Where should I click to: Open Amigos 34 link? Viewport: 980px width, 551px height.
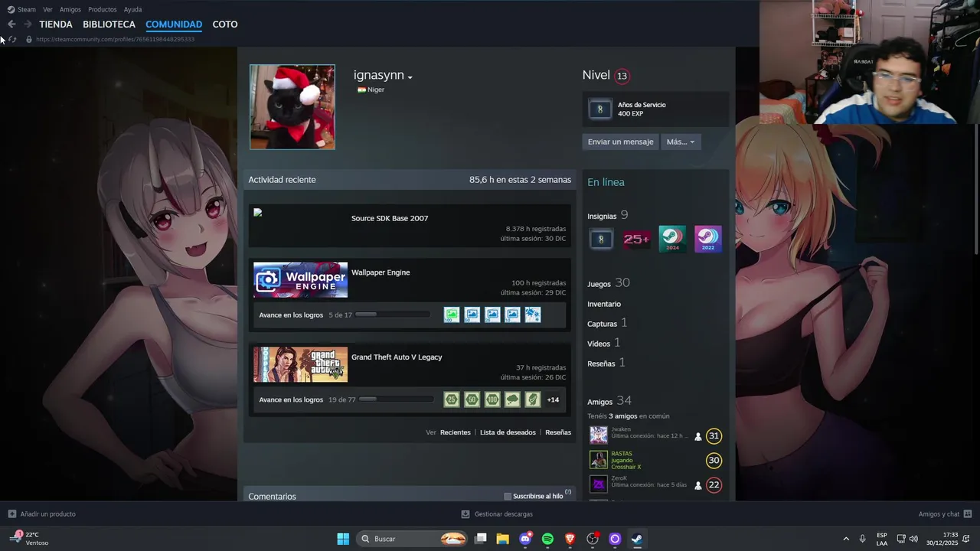pos(609,401)
